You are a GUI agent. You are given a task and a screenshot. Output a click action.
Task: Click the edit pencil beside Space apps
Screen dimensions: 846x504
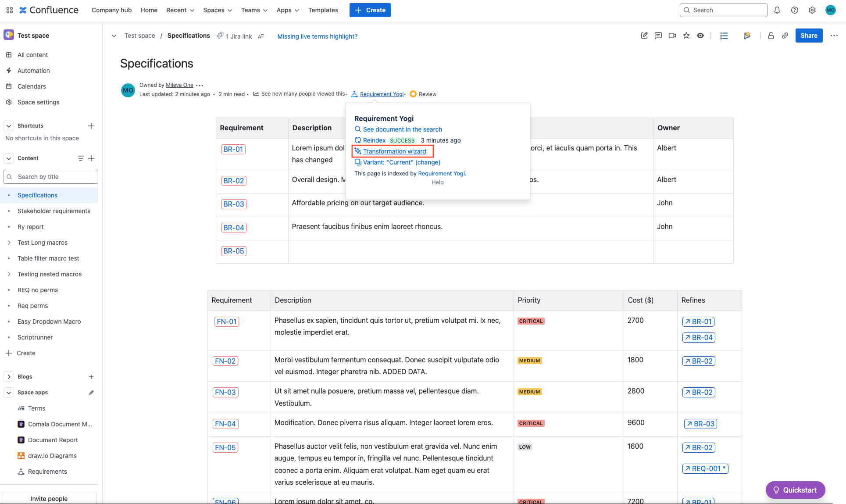coord(91,393)
